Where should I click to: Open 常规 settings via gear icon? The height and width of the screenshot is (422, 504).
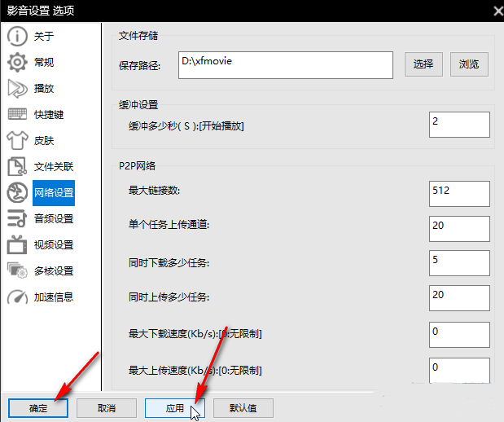17,62
